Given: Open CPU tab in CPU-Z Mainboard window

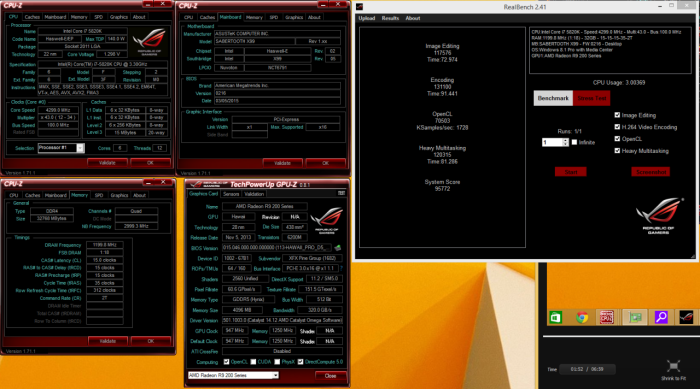Looking at the screenshot, I should point(188,17).
